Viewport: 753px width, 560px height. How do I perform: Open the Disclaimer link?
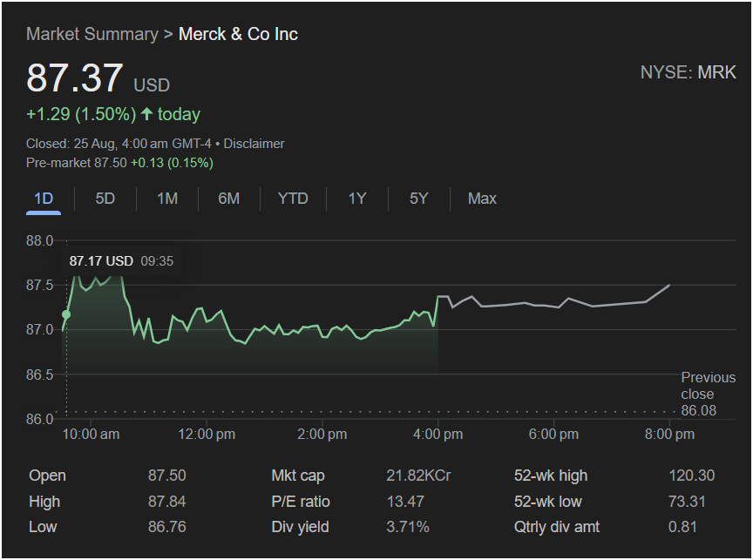click(x=254, y=144)
